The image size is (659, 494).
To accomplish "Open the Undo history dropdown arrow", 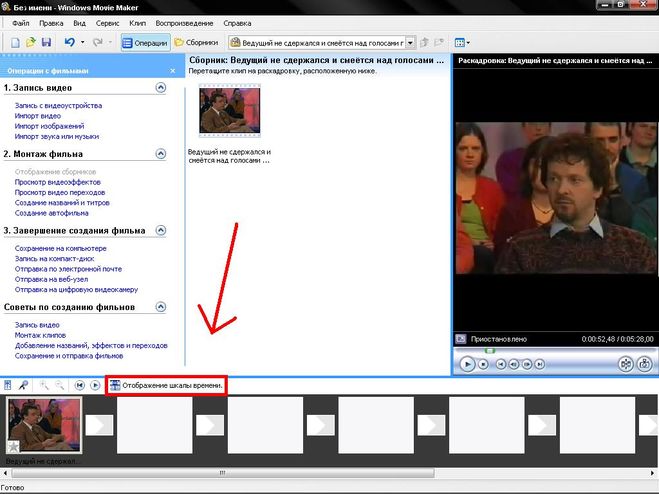I will click(x=82, y=42).
